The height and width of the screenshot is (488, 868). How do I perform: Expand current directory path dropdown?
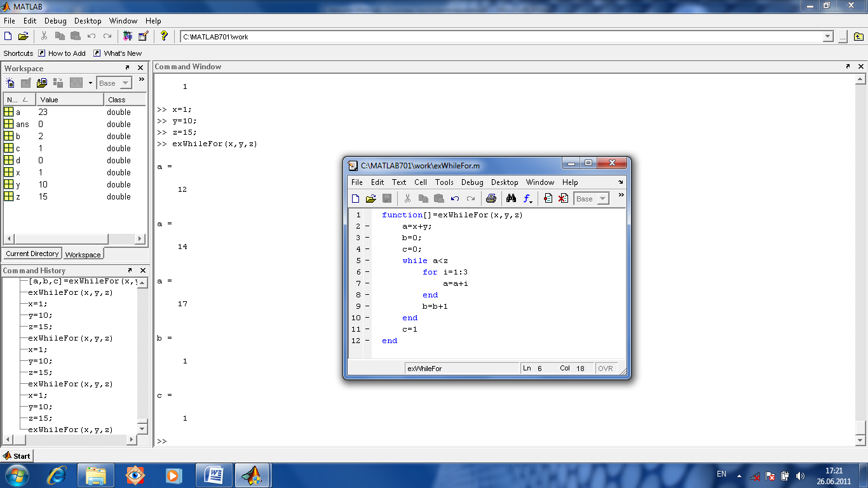coord(828,37)
